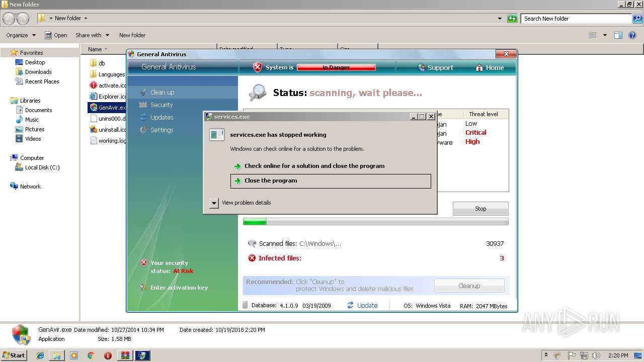
Task: Open Clean up in General Antivirus sidebar
Action: coord(162,92)
